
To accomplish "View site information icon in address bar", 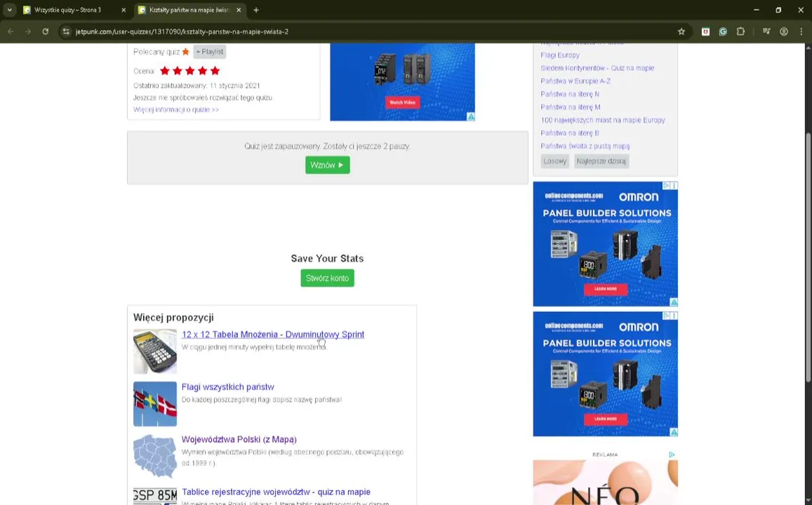I will [x=66, y=32].
